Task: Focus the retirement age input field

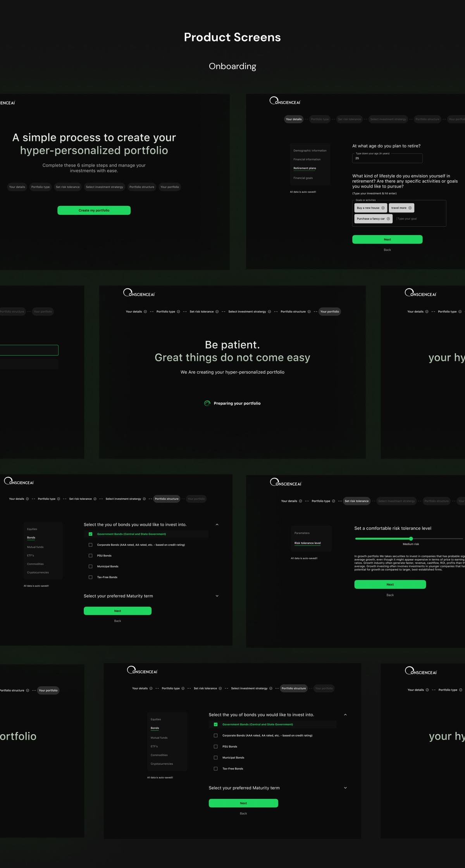Action: pos(387,158)
